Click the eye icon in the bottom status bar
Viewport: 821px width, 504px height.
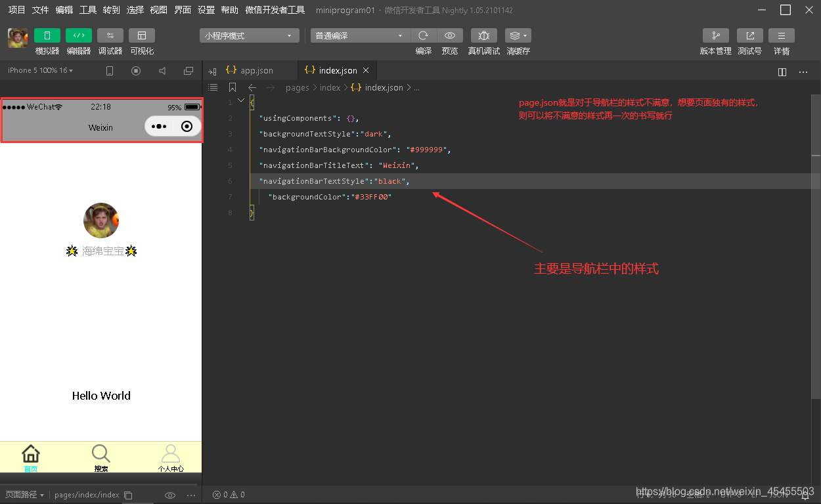[x=170, y=495]
